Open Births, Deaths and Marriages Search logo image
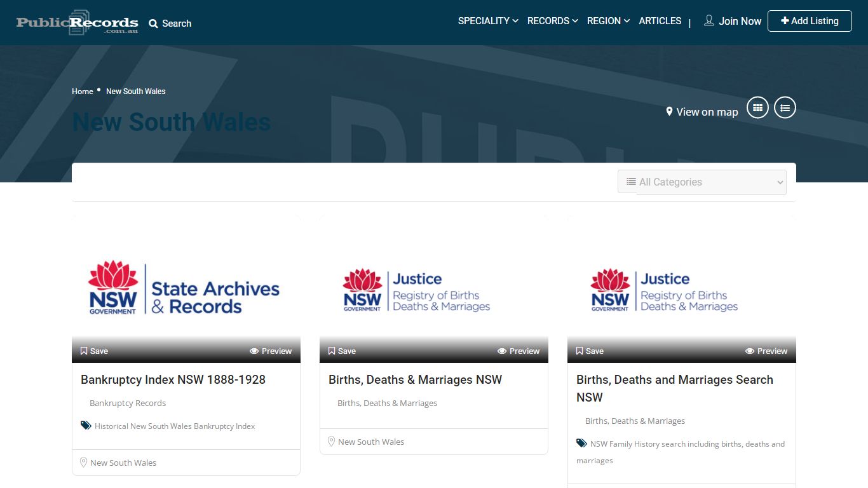The height and width of the screenshot is (488, 868). (682, 288)
